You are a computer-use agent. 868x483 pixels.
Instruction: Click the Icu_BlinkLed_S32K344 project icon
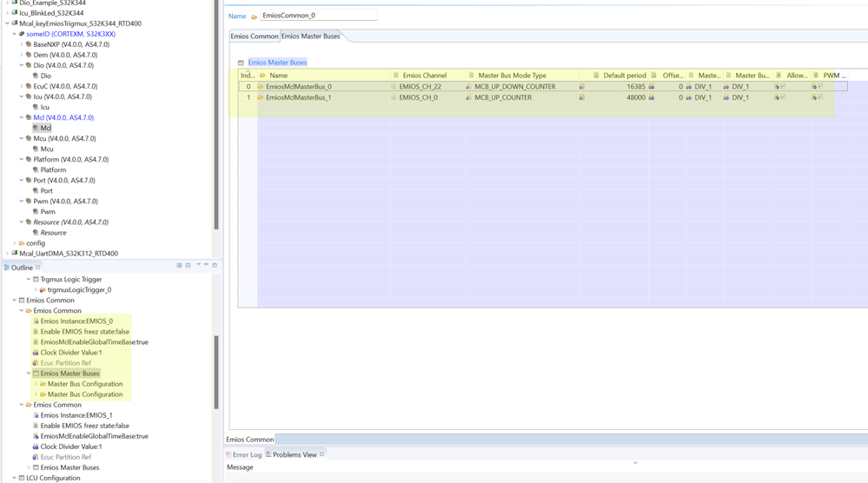pos(15,13)
